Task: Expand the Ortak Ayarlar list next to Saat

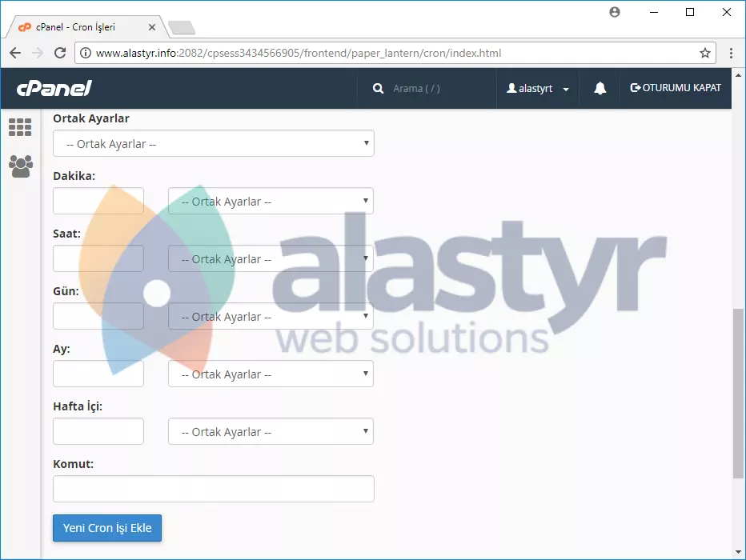Action: pos(271,258)
